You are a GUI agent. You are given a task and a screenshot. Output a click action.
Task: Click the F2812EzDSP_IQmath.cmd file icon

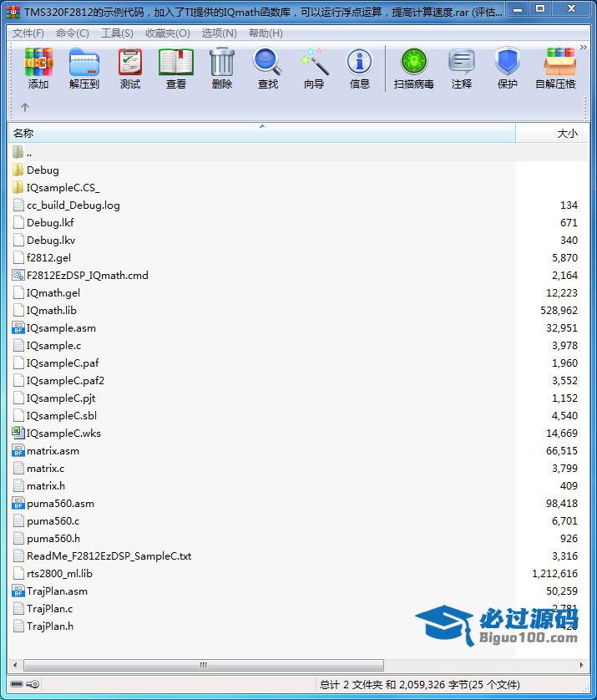coord(18,276)
